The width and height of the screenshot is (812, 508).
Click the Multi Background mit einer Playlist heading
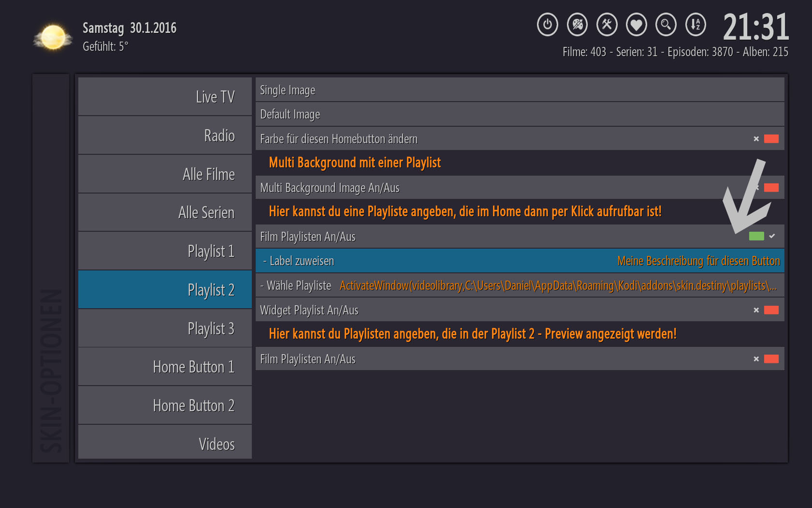(355, 163)
